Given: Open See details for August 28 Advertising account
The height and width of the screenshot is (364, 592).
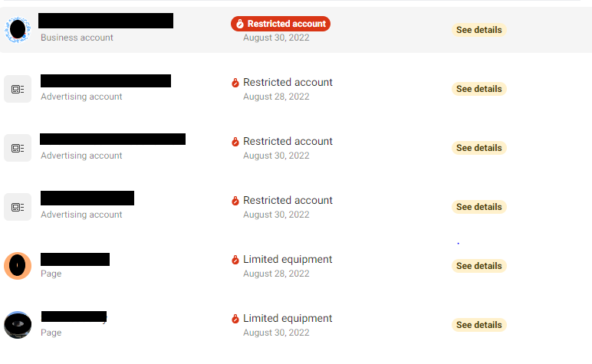Looking at the screenshot, I should (x=479, y=89).
